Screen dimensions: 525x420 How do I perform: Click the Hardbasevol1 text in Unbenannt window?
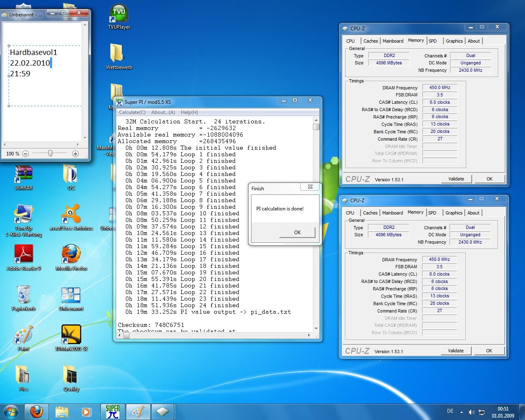pyautogui.click(x=34, y=52)
